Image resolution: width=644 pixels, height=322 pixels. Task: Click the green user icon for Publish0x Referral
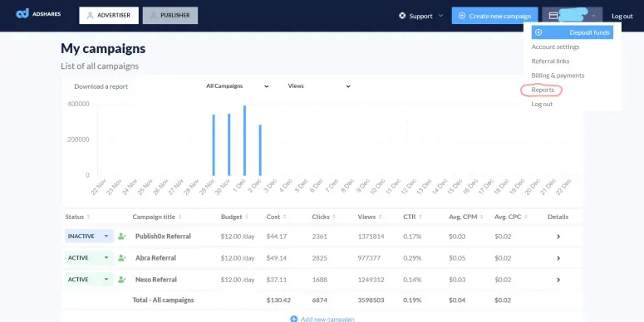pyautogui.click(x=122, y=237)
